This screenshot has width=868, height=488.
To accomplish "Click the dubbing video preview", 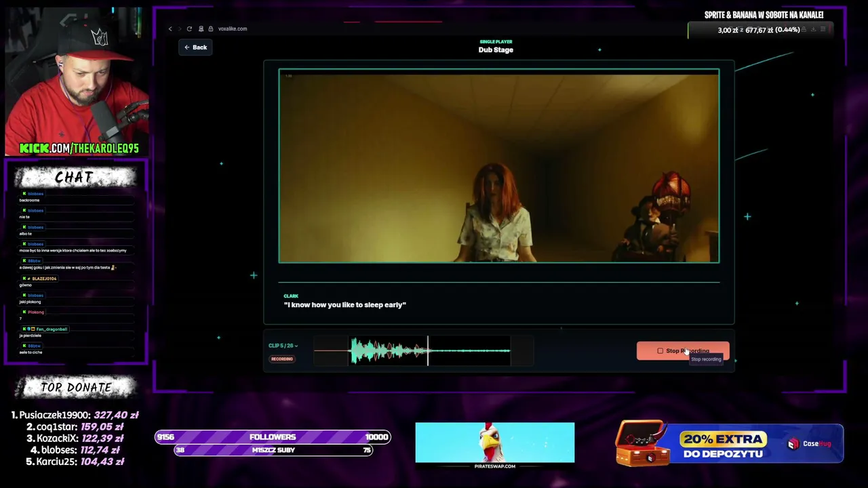I will [x=499, y=166].
